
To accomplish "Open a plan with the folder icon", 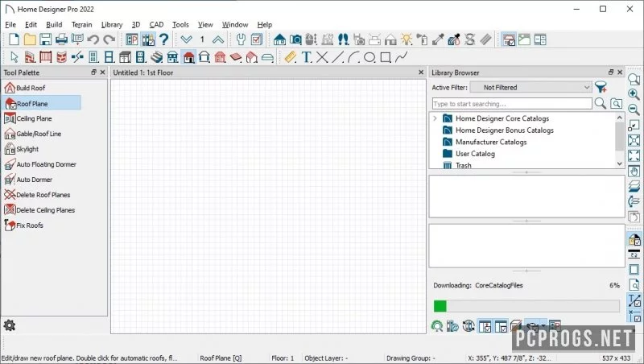I will (x=30, y=39).
